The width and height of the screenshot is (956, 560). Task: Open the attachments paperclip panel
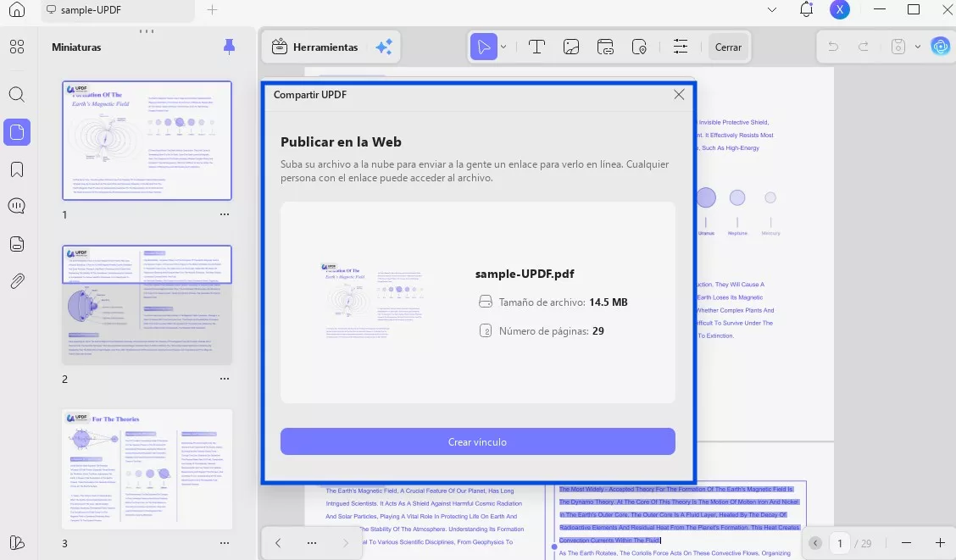click(x=17, y=281)
